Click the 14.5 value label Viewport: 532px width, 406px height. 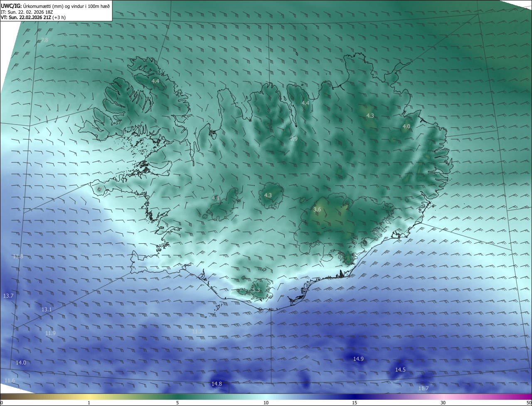(400, 369)
